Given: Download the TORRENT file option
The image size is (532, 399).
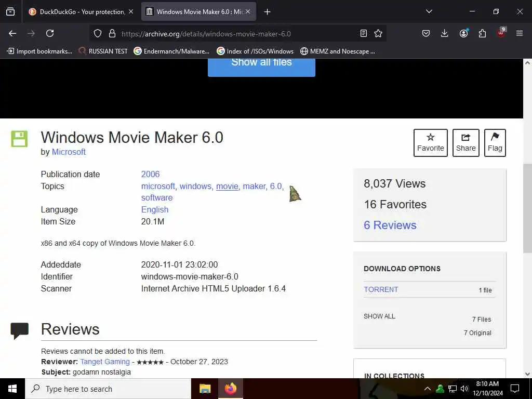Looking at the screenshot, I should point(381,289).
